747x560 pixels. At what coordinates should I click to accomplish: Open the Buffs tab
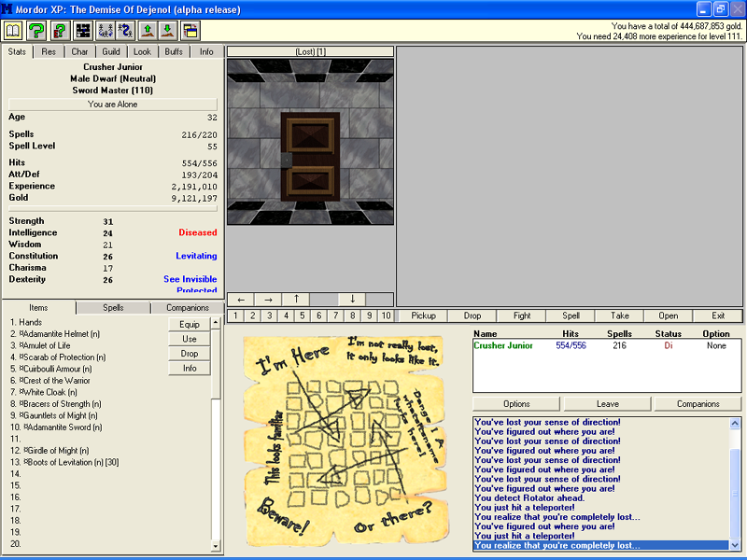tap(174, 52)
